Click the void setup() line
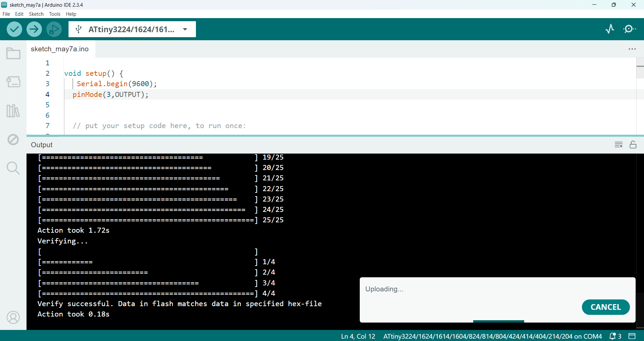The width and height of the screenshot is (644, 341). click(x=94, y=73)
